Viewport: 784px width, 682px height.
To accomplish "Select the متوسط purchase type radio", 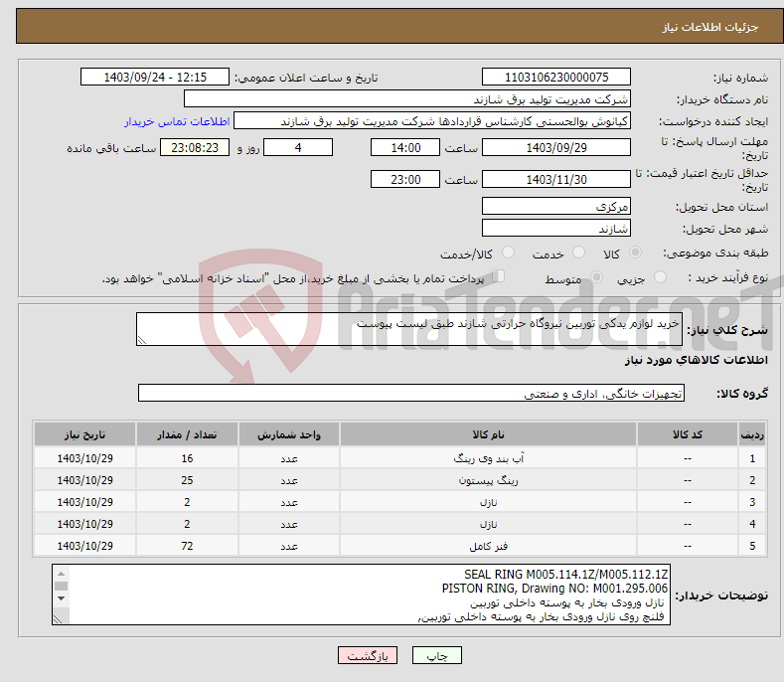I will (596, 276).
